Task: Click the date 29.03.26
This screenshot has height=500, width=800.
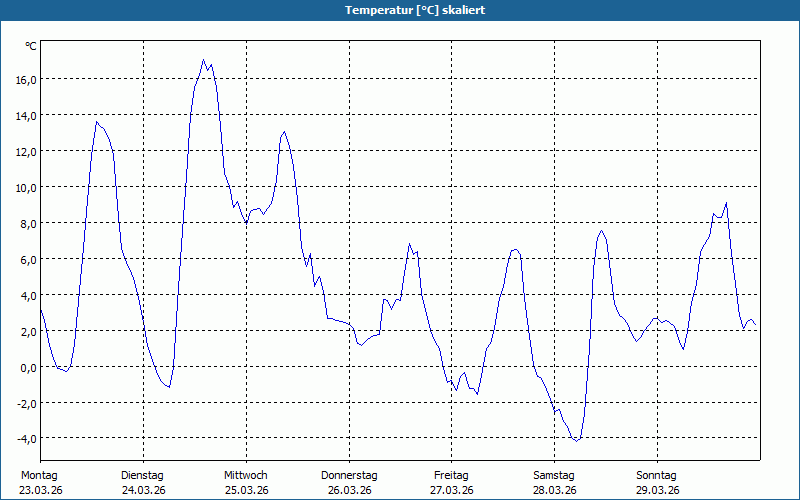Action: click(x=658, y=491)
